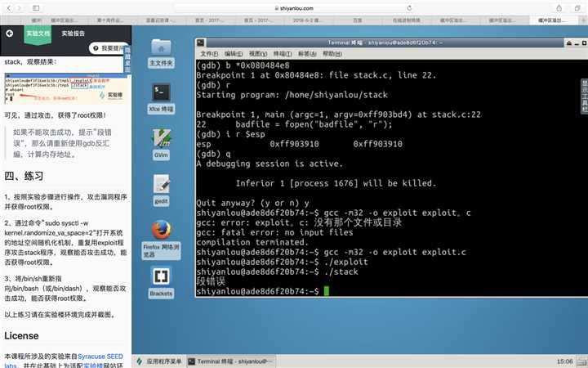Click the 四、练习 heading
This screenshot has height=368, width=588.
coord(24,176)
